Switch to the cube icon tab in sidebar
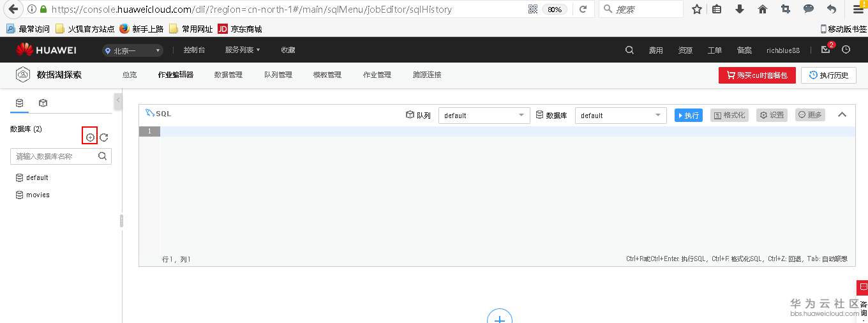 coord(43,103)
